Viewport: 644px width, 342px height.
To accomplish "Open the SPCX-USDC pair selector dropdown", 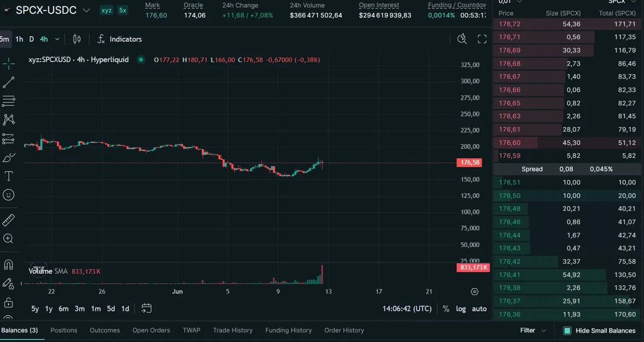I will point(86,10).
